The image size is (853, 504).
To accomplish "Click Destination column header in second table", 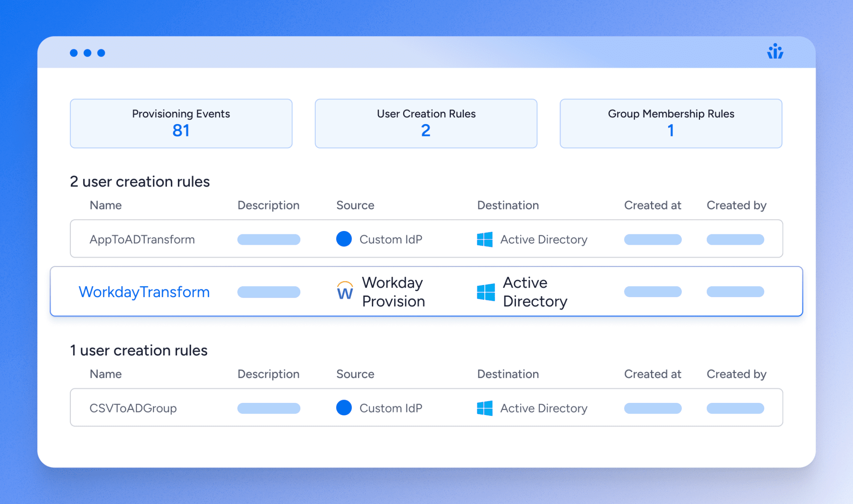I will pos(508,374).
